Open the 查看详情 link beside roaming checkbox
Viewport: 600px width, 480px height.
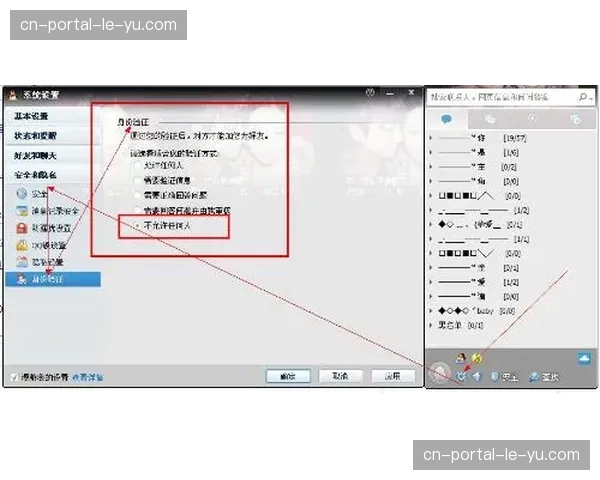click(87, 377)
